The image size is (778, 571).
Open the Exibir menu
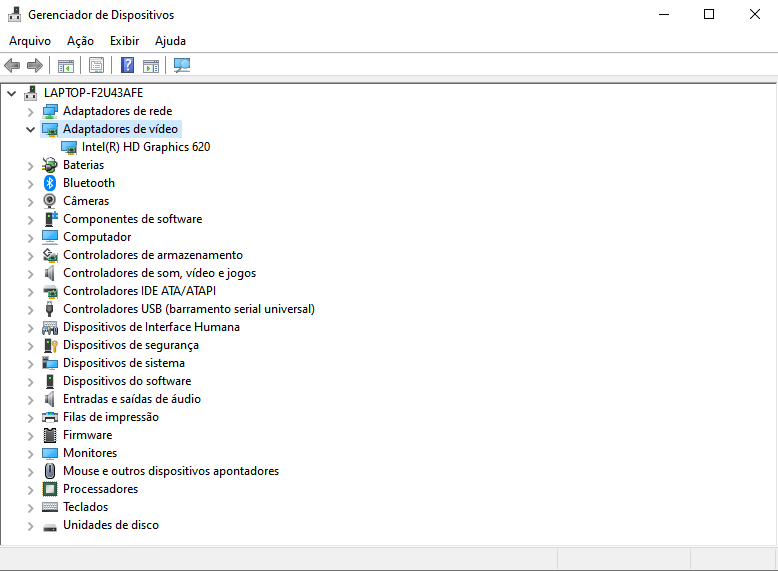125,41
